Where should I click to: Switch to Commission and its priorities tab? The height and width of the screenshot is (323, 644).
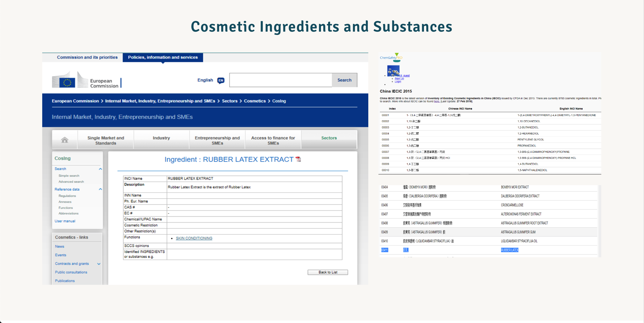point(87,57)
